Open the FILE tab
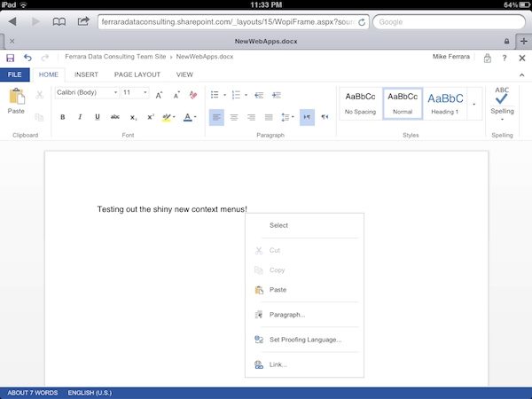The height and width of the screenshot is (399, 532). tap(14, 74)
